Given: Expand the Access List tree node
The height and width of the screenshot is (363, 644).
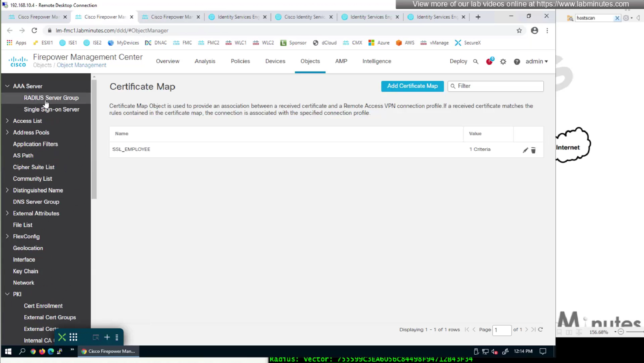Looking at the screenshot, I should [7, 121].
